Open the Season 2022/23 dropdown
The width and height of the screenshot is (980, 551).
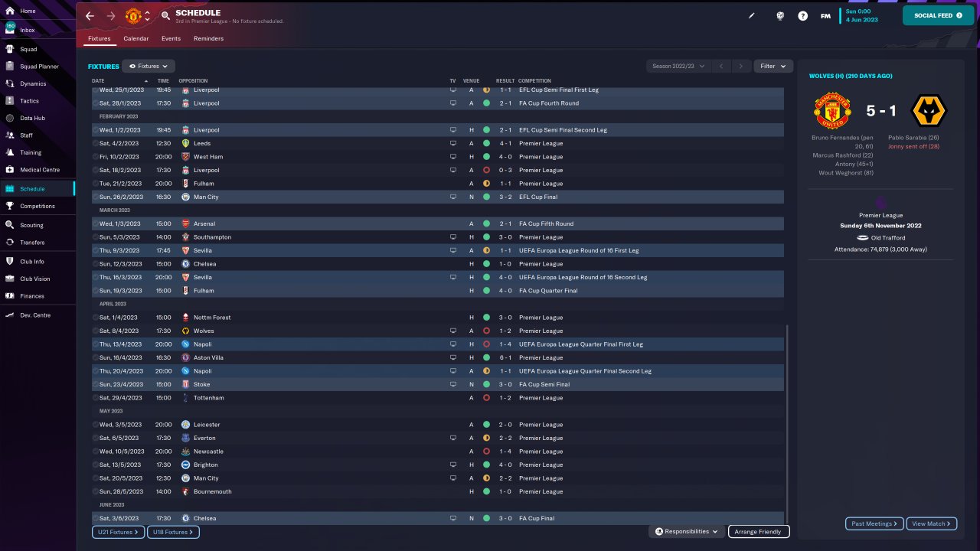click(x=678, y=67)
